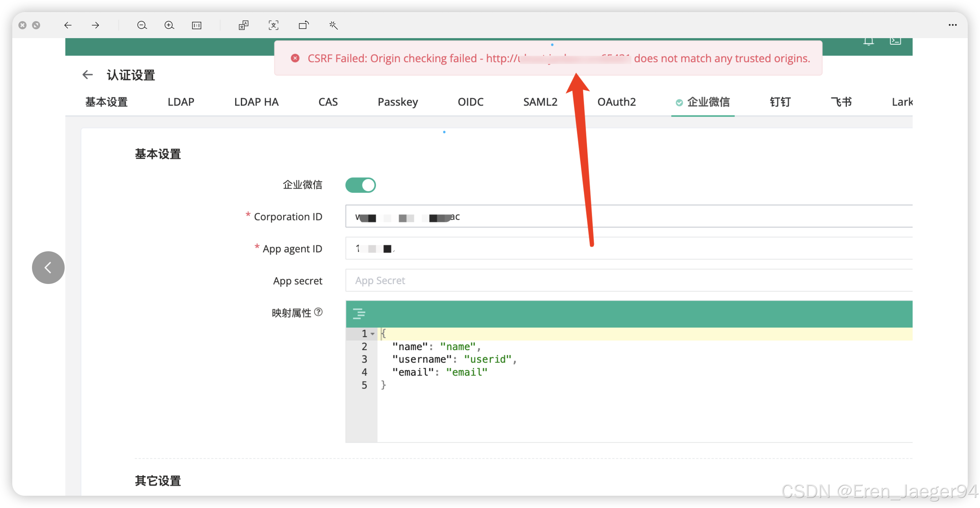Click the back arrow beside 认证设置

point(87,75)
